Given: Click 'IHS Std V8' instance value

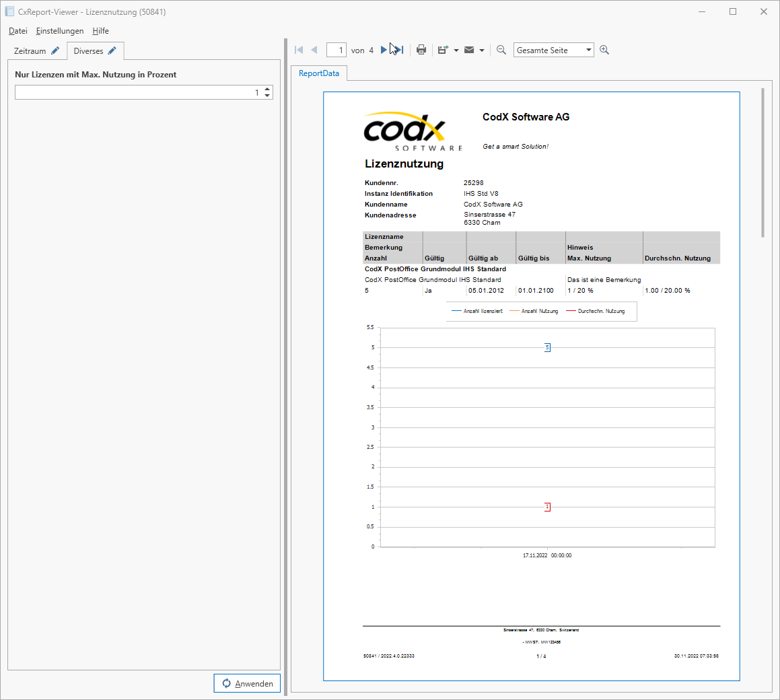Looking at the screenshot, I should pos(481,194).
